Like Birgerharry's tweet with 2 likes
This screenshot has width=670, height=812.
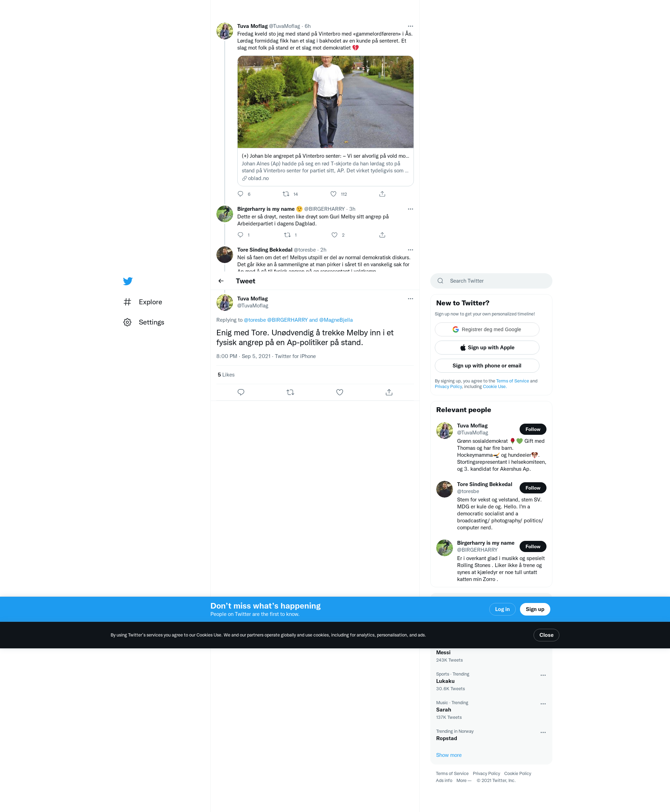pyautogui.click(x=335, y=234)
